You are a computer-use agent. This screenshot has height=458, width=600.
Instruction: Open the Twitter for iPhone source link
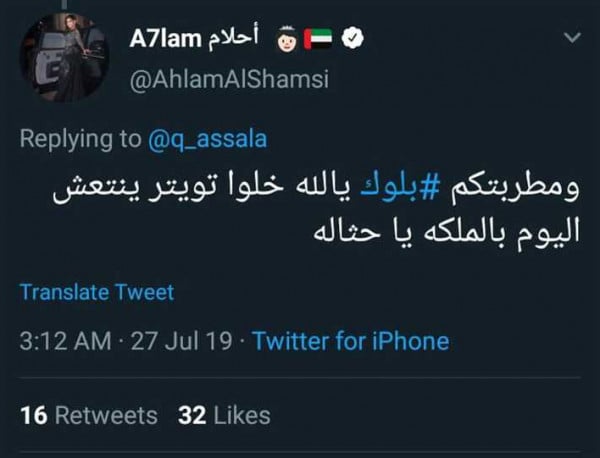(x=350, y=341)
